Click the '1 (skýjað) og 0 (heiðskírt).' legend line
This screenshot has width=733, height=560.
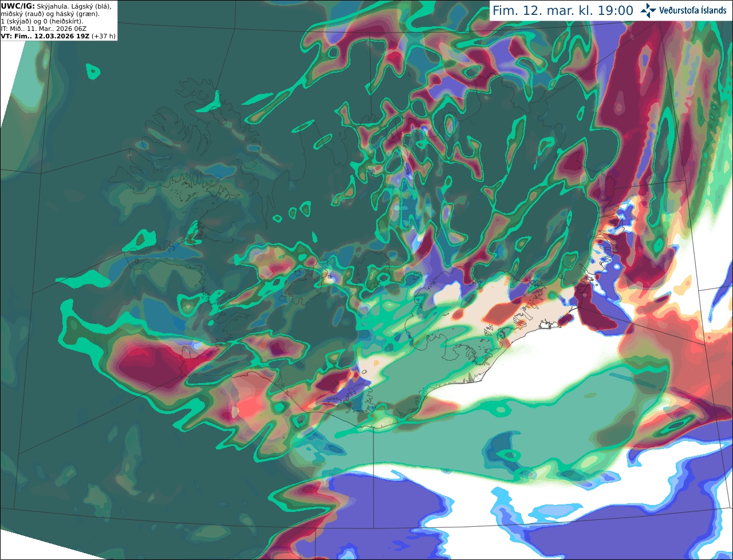[x=42, y=21]
